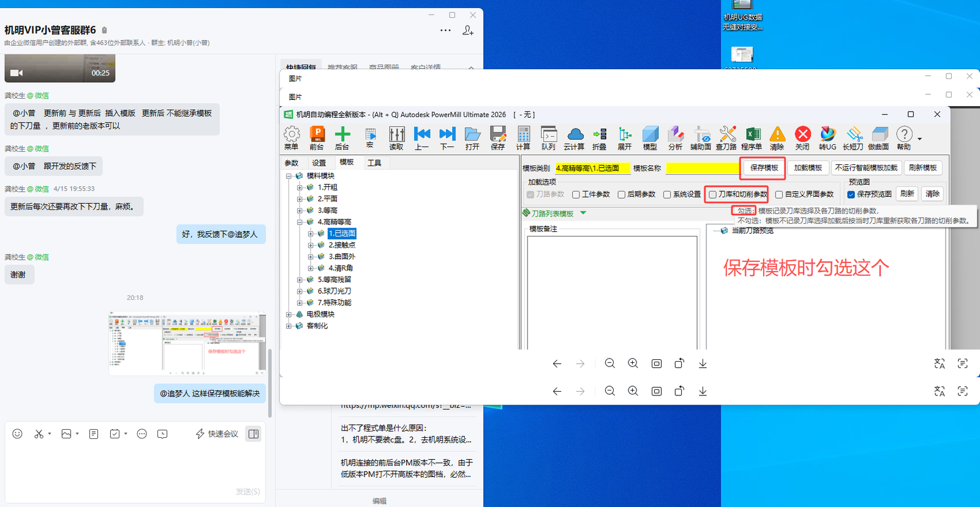This screenshot has height=507, width=980.
Task: Check the 系统设置 checkbox
Action: (x=667, y=194)
